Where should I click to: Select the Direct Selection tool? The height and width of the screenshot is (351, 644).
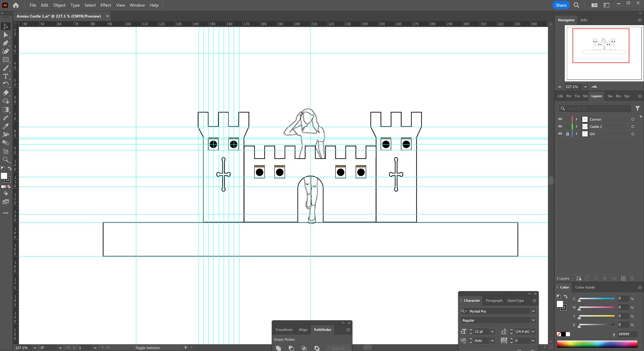6,35
